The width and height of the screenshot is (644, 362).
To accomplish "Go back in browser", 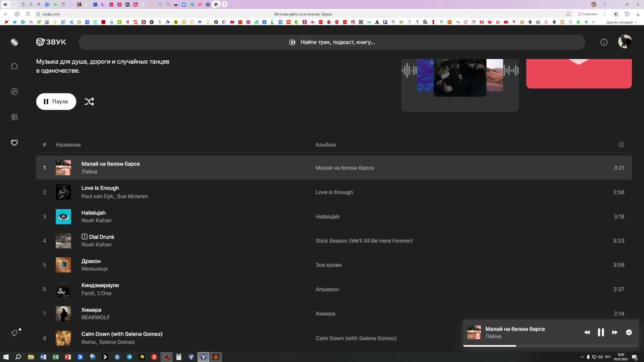I will (6, 14).
